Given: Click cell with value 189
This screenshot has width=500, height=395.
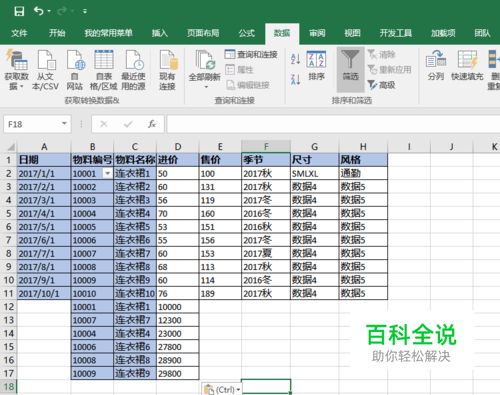Looking at the screenshot, I should tap(220, 293).
